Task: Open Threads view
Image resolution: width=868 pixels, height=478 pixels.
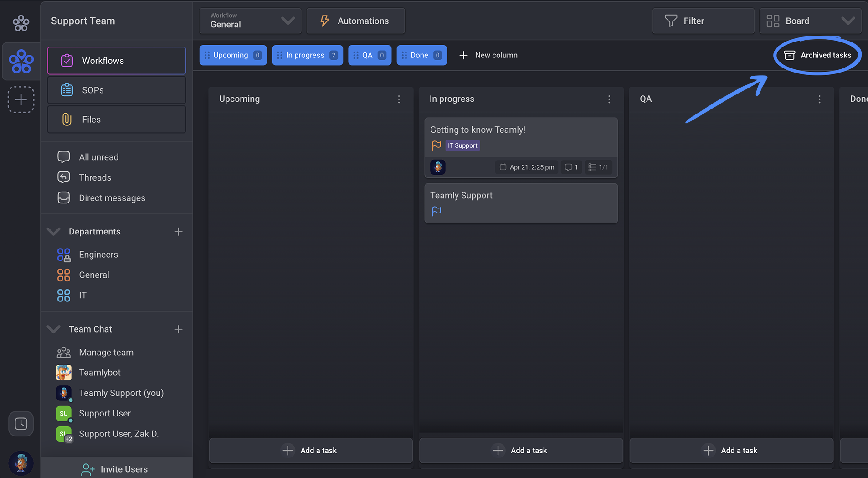Action: (x=95, y=177)
